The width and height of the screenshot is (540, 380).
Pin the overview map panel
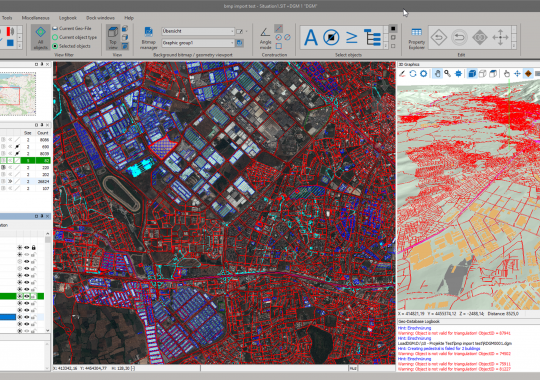pos(42,64)
